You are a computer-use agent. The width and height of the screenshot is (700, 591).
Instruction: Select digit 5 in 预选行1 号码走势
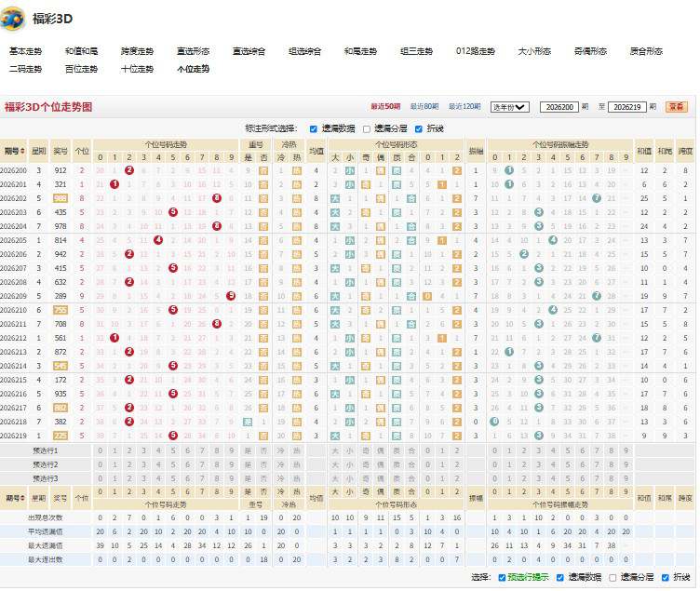173,450
